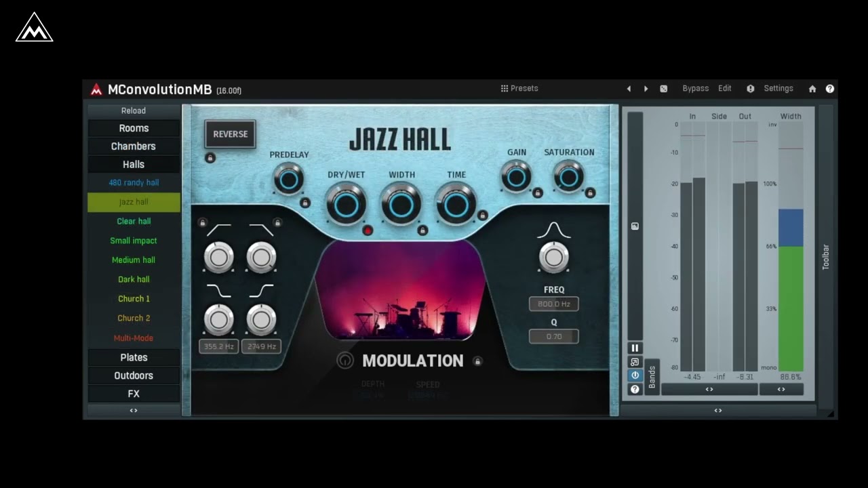Click the lock icon beside the Saturation knob

[590, 193]
